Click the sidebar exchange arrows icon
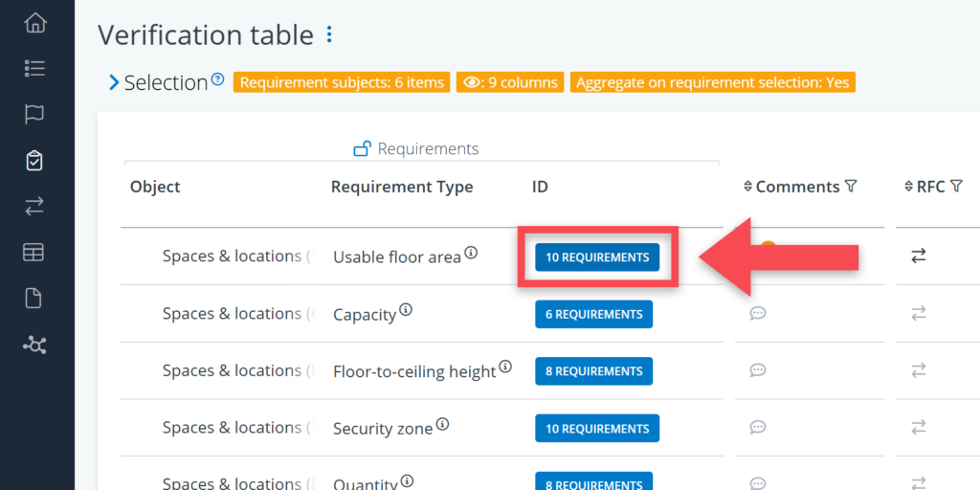 [x=34, y=206]
